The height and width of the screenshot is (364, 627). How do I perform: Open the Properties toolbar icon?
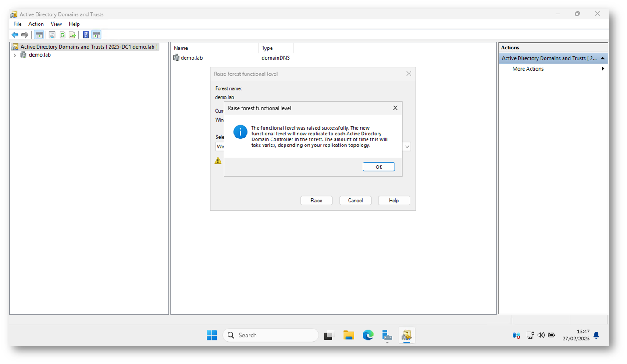click(52, 35)
